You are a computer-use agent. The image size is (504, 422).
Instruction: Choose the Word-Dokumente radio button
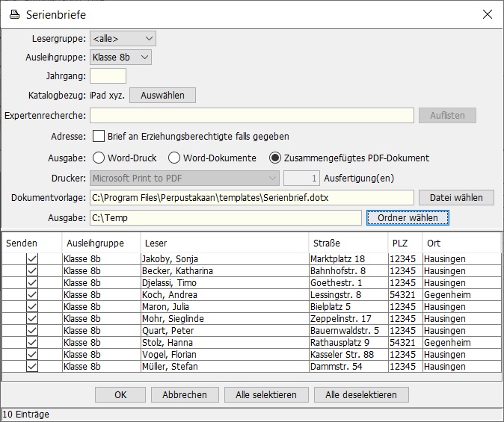[174, 158]
